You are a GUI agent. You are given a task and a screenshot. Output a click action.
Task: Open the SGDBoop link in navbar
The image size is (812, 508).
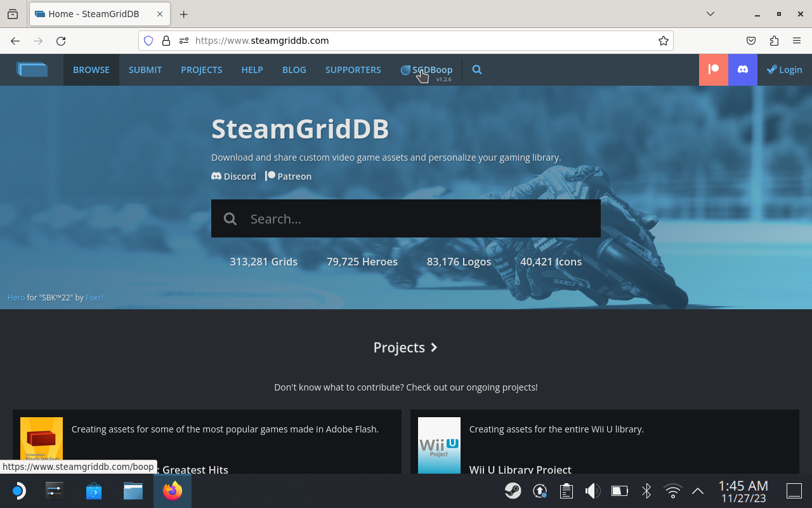point(426,70)
